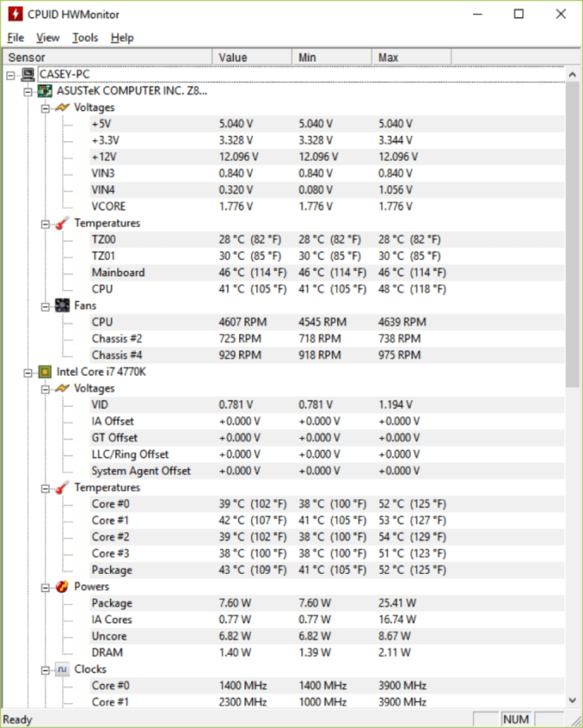583x728 pixels.
Task: Click the scrollbar down arrow
Action: pos(573,700)
